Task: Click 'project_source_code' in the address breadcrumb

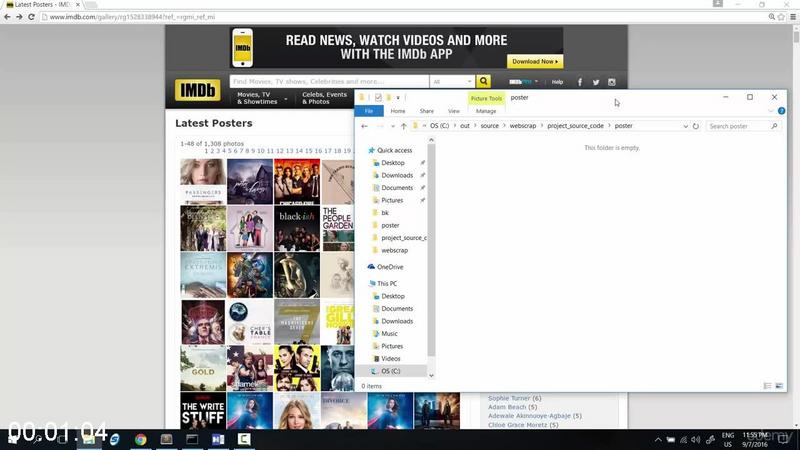Action: (576, 126)
